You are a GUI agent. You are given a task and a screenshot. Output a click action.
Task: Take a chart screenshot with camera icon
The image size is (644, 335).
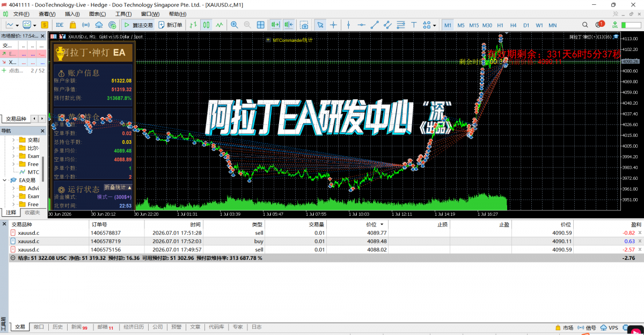tap(304, 25)
